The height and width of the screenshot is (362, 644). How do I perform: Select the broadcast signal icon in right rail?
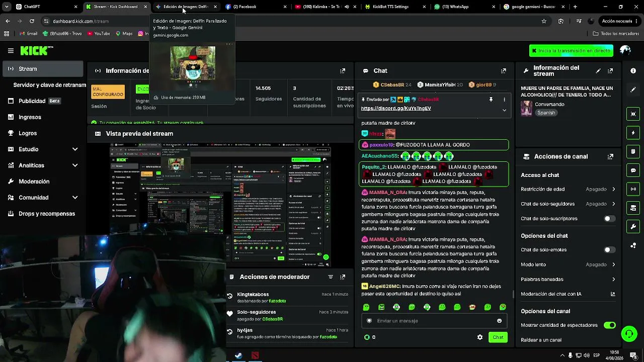(x=633, y=189)
